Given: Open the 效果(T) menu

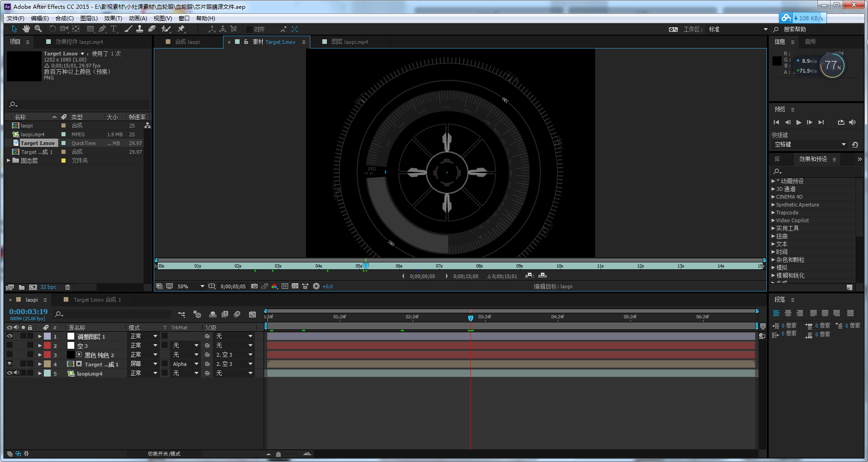Looking at the screenshot, I should click(x=113, y=18).
